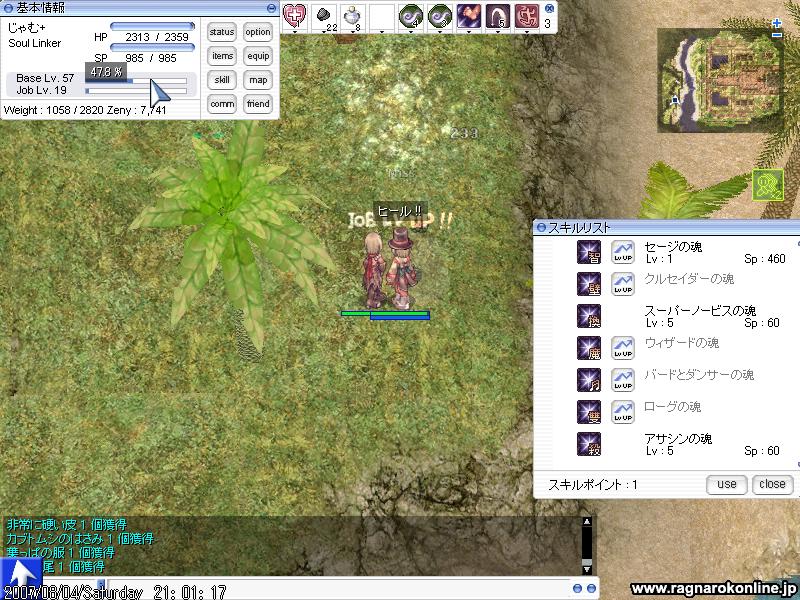Toggle the skill window button
Viewport: 800px width, 600px height.
click(x=222, y=80)
